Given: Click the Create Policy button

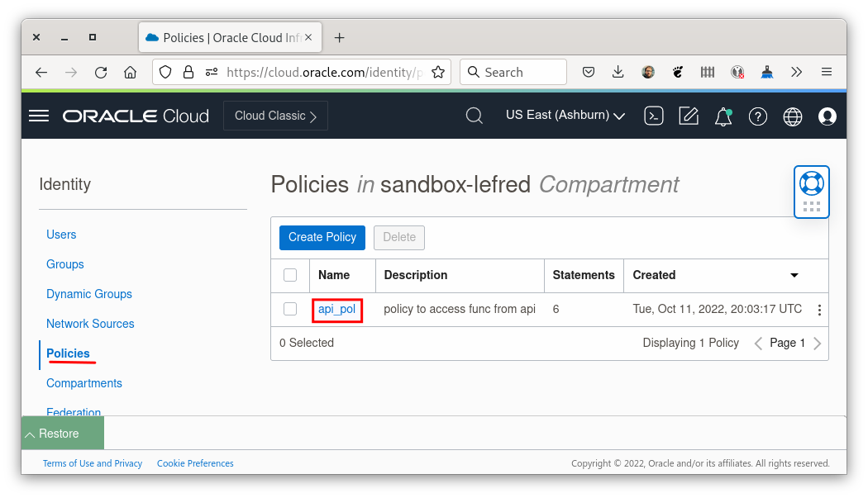Looking at the screenshot, I should 322,237.
